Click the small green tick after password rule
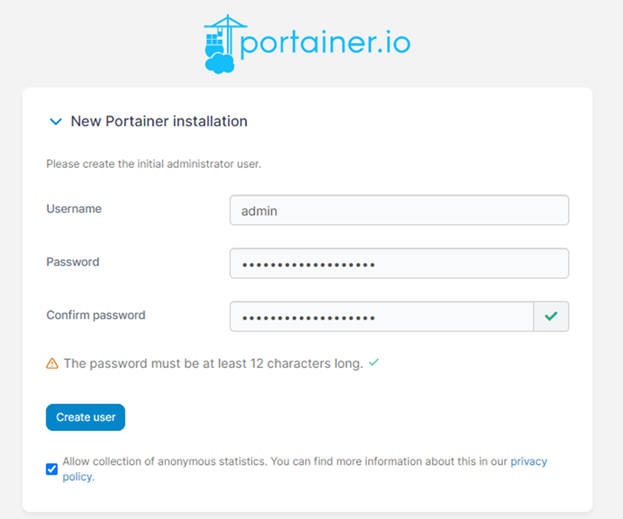This screenshot has width=623, height=519. pos(374,362)
